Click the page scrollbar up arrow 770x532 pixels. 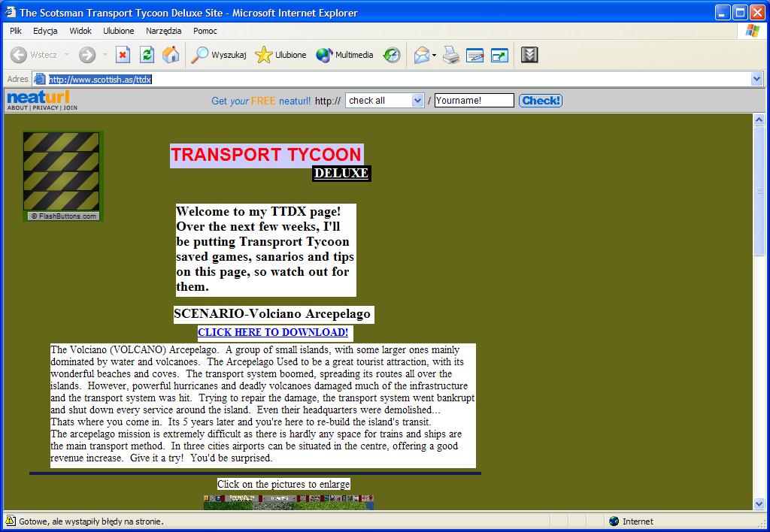click(759, 119)
